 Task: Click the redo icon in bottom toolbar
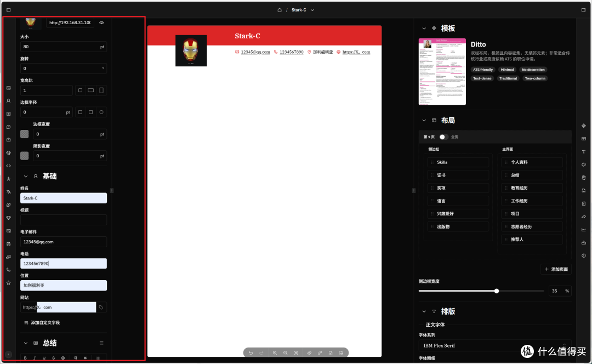pyautogui.click(x=261, y=352)
